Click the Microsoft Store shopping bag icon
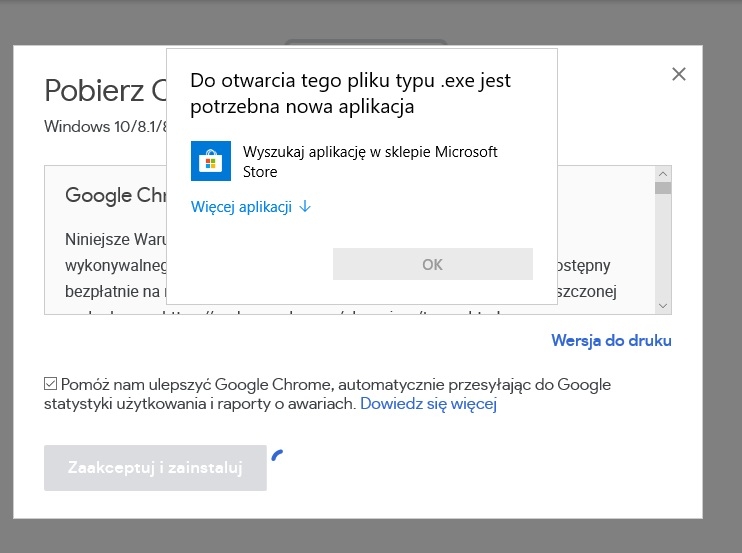742x553 pixels. pyautogui.click(x=211, y=161)
